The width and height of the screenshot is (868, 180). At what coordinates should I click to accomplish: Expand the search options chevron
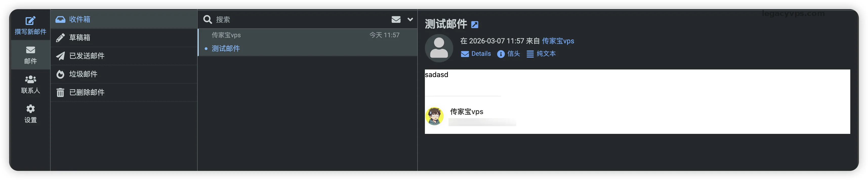click(x=410, y=20)
